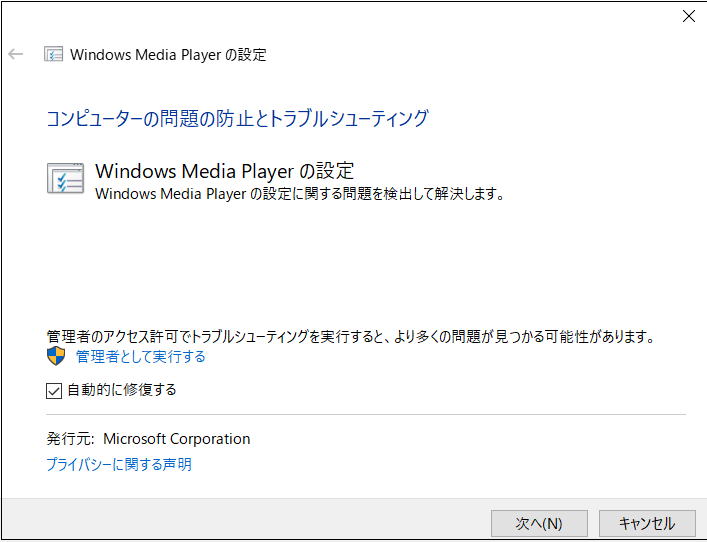
Task: Click the back arrow in the header
Action: [x=16, y=54]
